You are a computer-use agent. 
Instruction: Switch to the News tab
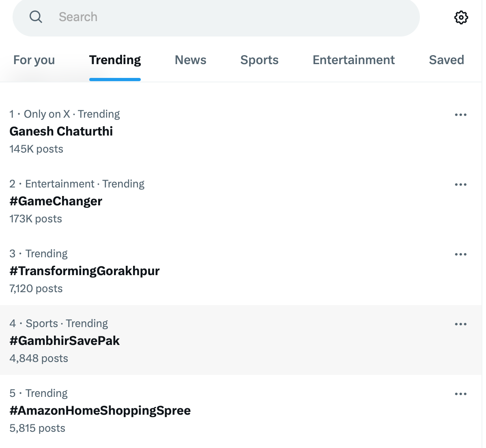[x=190, y=60]
